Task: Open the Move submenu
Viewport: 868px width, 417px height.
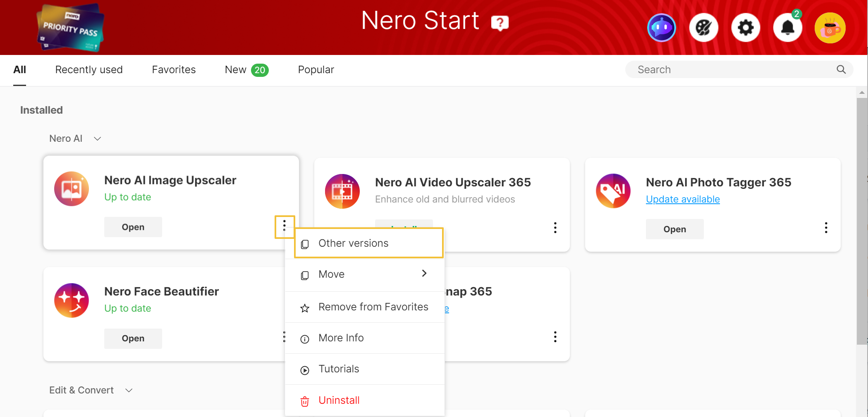Action: click(365, 274)
